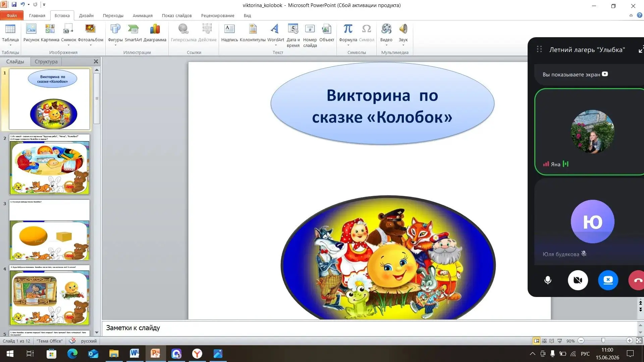Viewport: 644px width, 362px height.
Task: Insert date and time with Дата и время
Action: [x=293, y=36]
